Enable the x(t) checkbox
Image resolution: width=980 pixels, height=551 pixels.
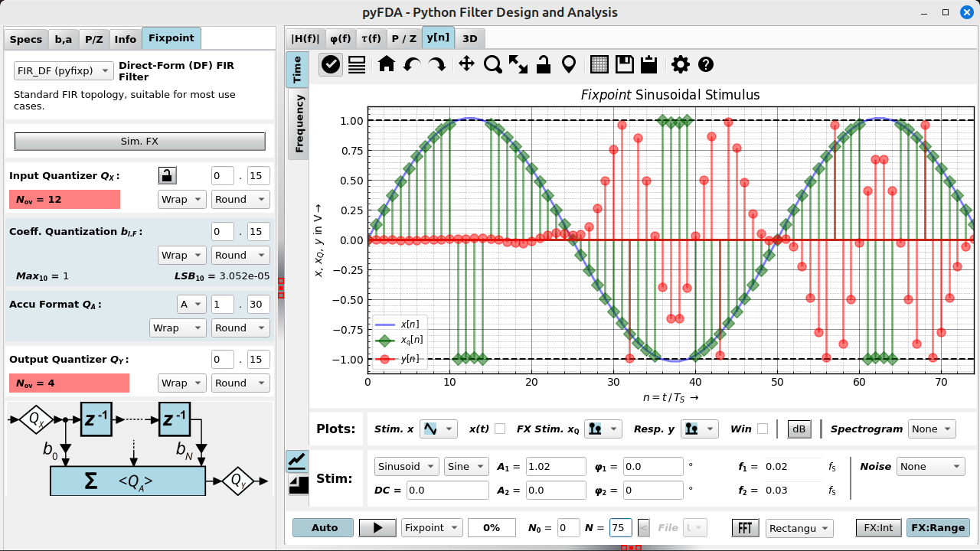[500, 429]
